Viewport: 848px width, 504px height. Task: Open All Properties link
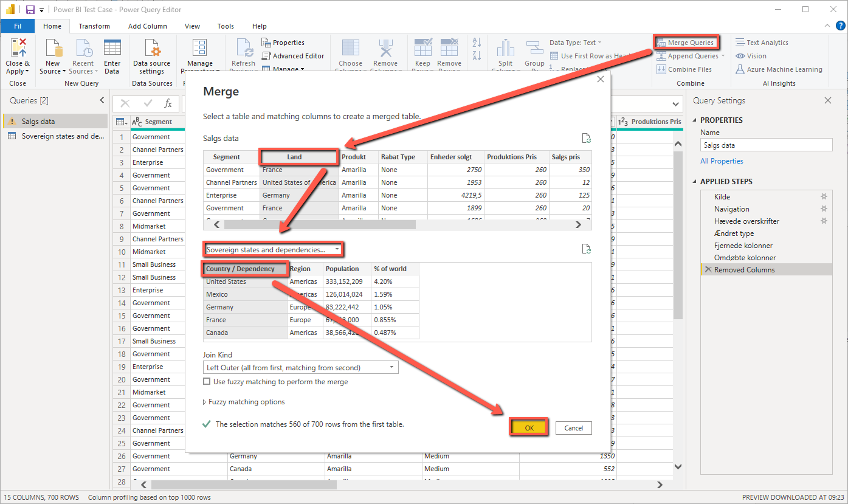tap(722, 161)
